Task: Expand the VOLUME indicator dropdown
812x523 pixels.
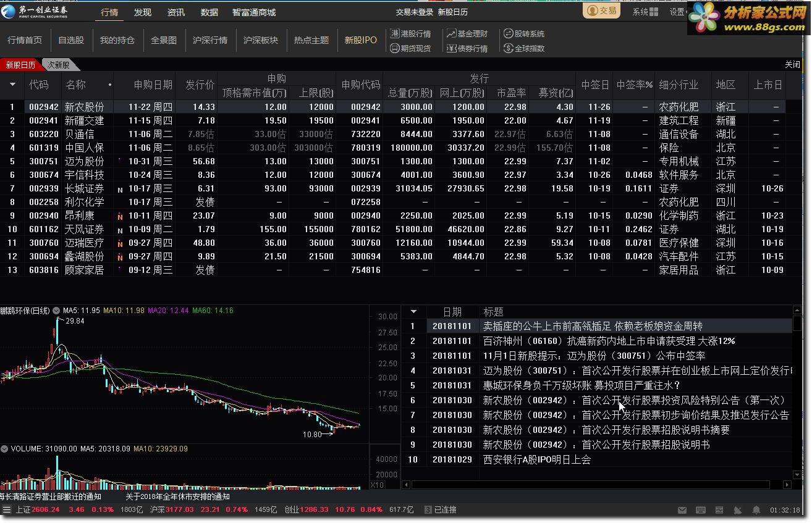Action: point(4,449)
